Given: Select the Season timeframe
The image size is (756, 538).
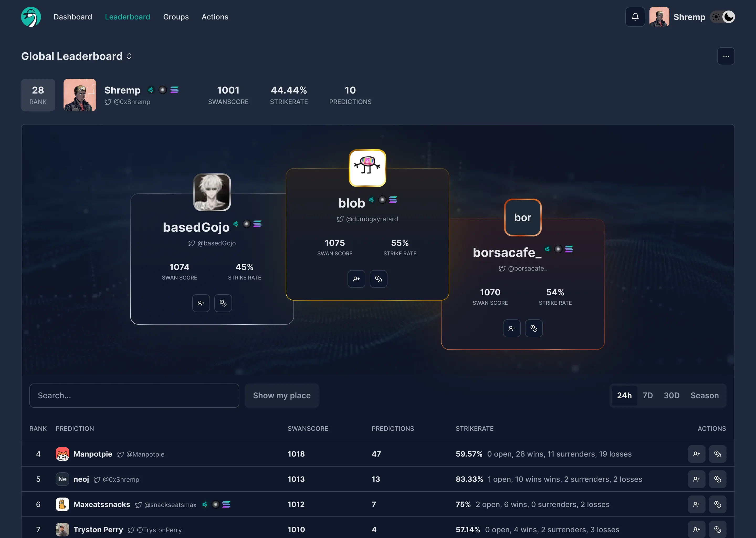Looking at the screenshot, I should [704, 395].
